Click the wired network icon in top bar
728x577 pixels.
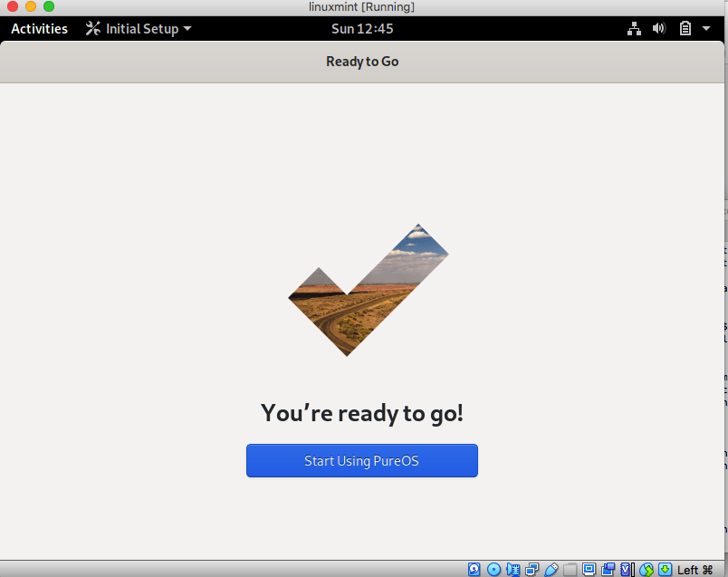(x=634, y=29)
